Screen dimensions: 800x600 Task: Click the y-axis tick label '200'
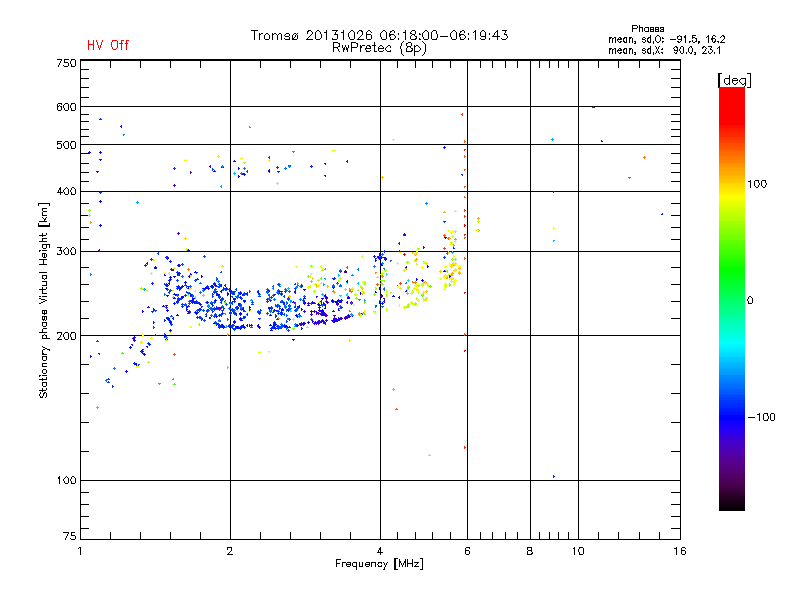tap(66, 336)
